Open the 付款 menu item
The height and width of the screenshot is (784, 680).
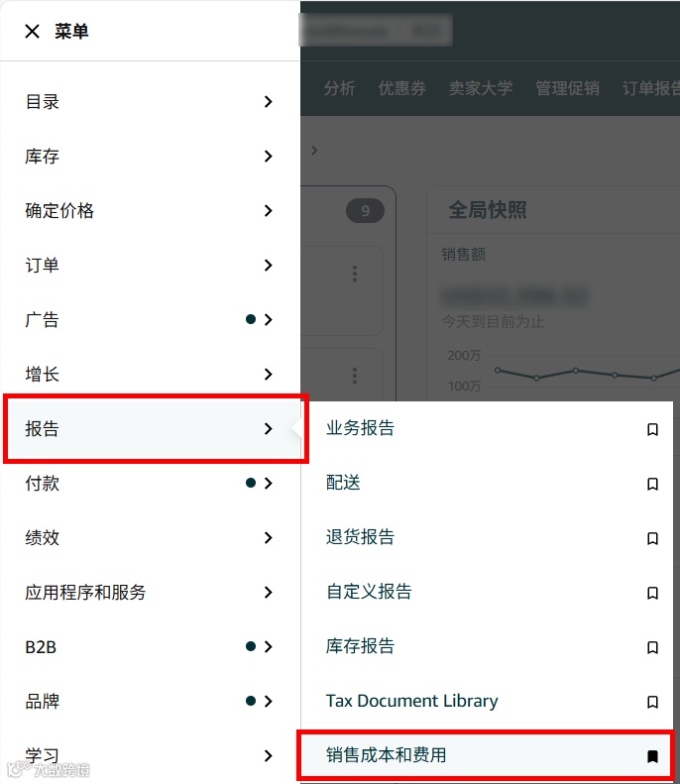pos(150,483)
